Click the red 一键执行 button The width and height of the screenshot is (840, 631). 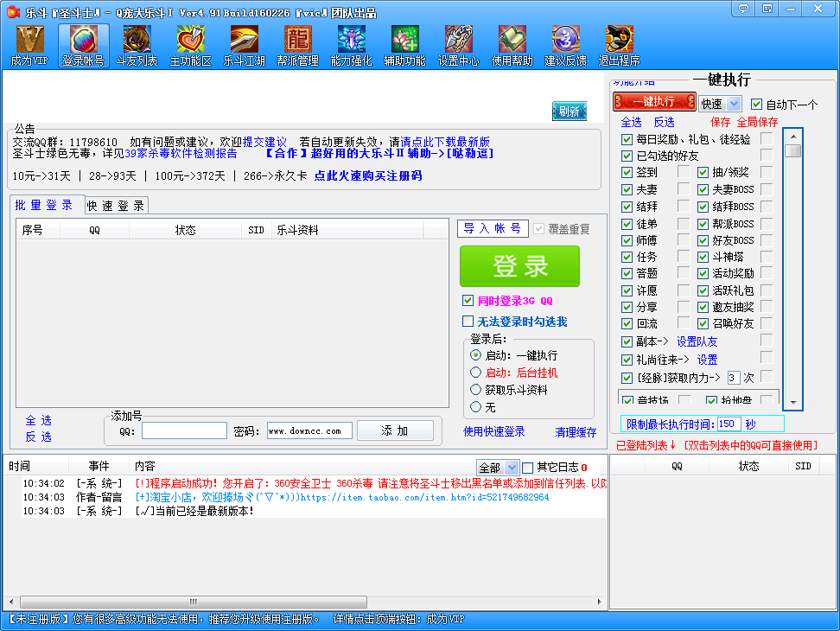coord(654,101)
